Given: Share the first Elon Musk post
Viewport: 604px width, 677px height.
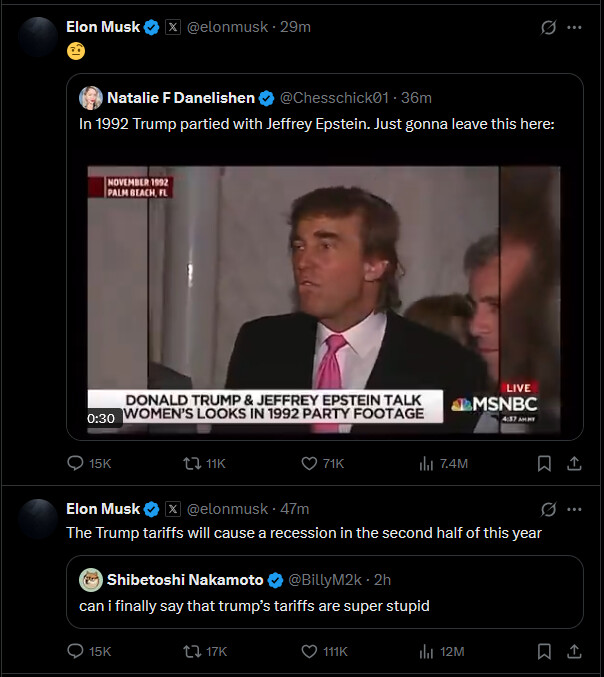Looking at the screenshot, I should point(574,464).
